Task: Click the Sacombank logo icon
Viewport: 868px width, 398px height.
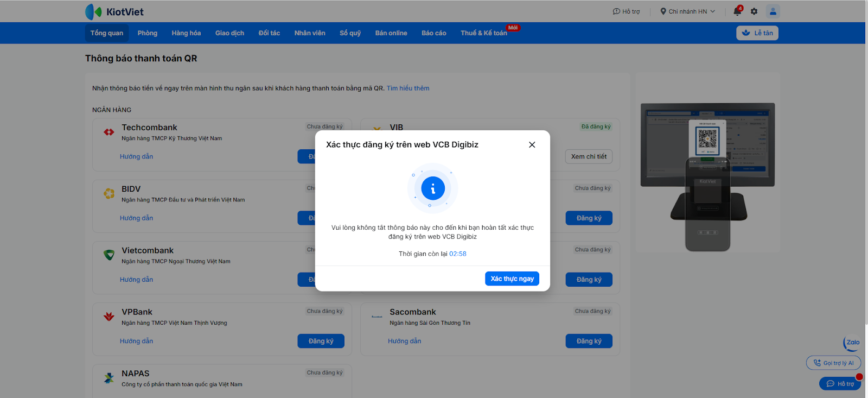Action: point(377,316)
